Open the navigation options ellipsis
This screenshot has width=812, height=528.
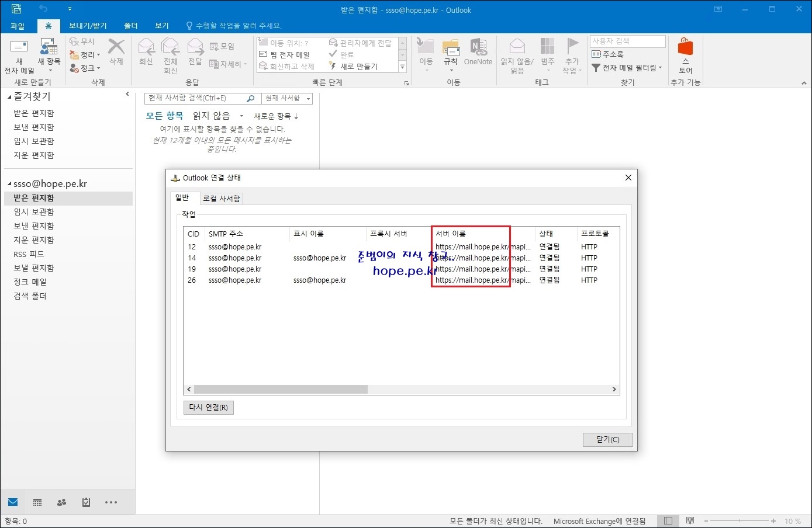111,502
